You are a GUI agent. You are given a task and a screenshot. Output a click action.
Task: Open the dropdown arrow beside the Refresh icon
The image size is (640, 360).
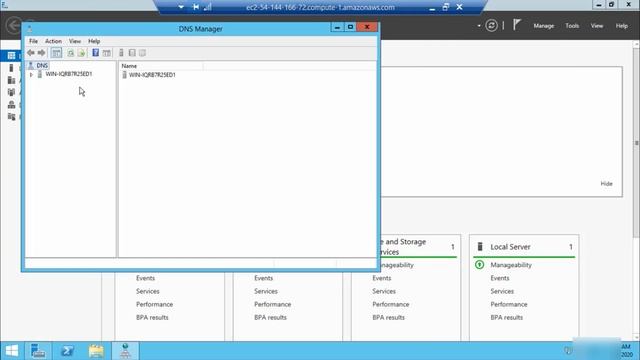479,26
